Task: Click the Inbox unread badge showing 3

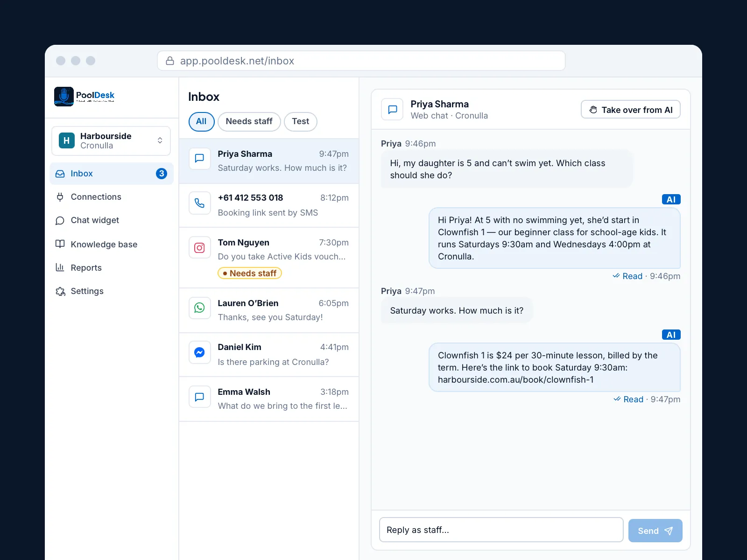Action: point(162,174)
